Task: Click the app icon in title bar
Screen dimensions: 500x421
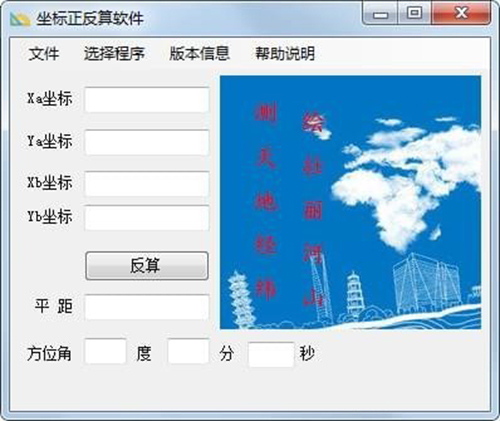Action: pos(20,19)
